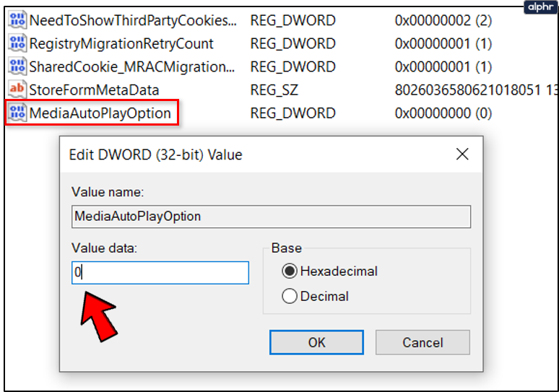
Task: Click the RegistryMigrationRetryCount DWORD icon
Action: pyautogui.click(x=17, y=43)
